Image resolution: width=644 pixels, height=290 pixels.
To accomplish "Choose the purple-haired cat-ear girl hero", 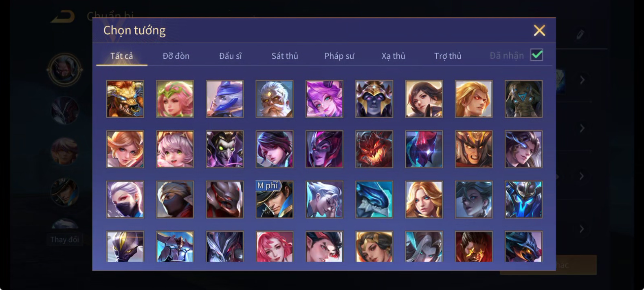I will tap(324, 99).
